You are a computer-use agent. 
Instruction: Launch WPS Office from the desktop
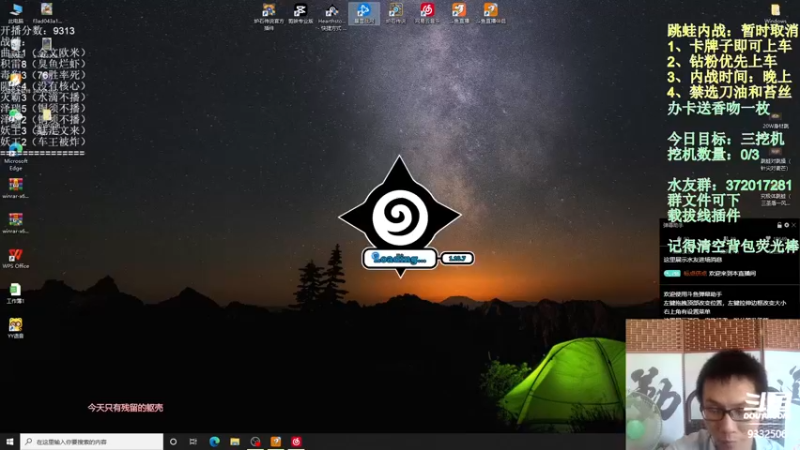(16, 258)
